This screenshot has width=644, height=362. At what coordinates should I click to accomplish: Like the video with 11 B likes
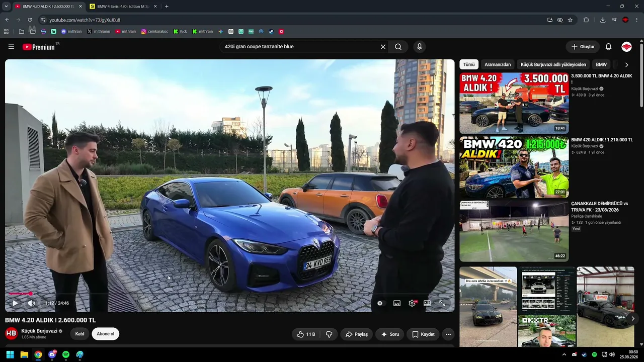tap(306, 334)
